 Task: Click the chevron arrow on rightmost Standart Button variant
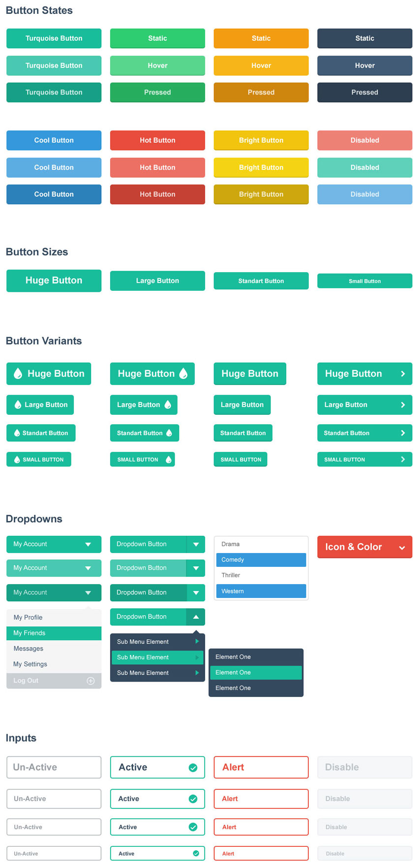[x=403, y=433]
